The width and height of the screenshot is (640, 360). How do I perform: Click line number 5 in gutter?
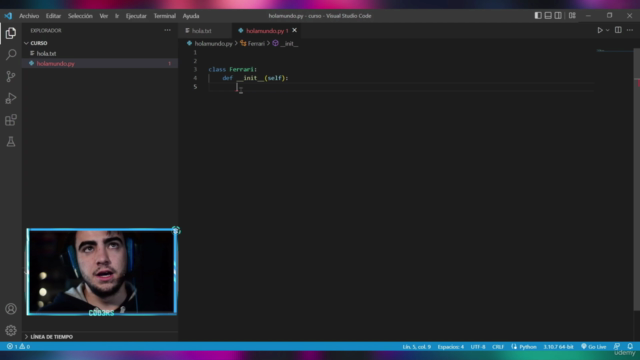[195, 87]
